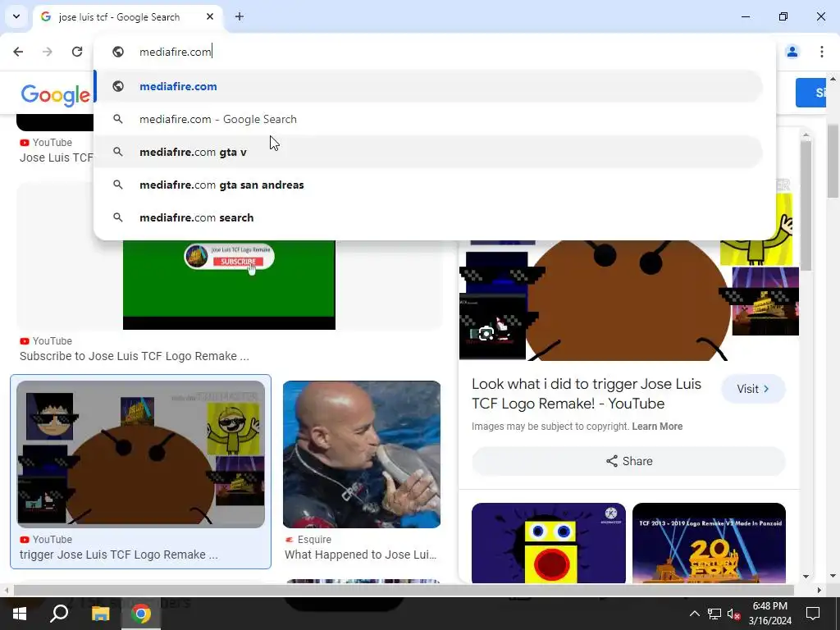
Task: Open File Explorer from taskbar
Action: pos(100,614)
